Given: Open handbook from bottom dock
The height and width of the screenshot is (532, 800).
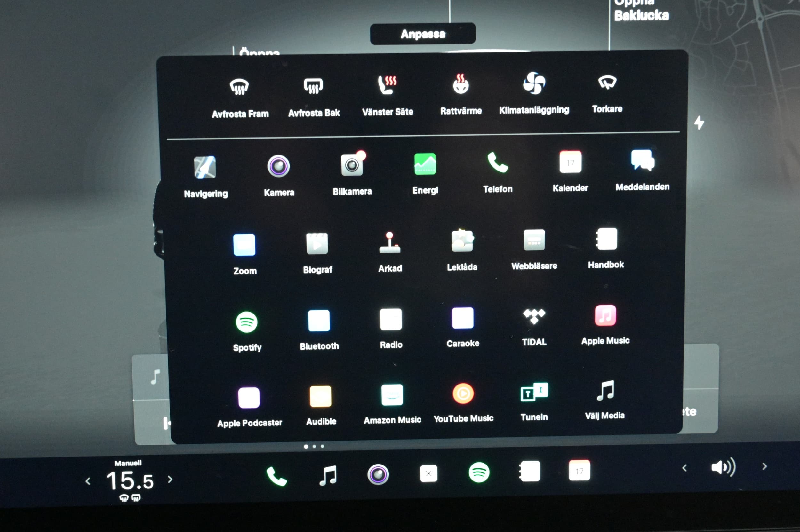Looking at the screenshot, I should (529, 471).
